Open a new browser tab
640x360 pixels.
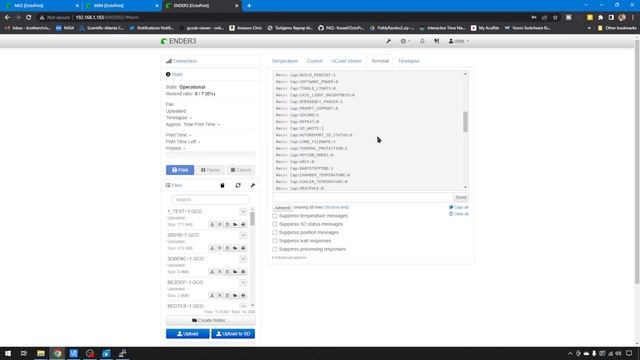[249, 6]
